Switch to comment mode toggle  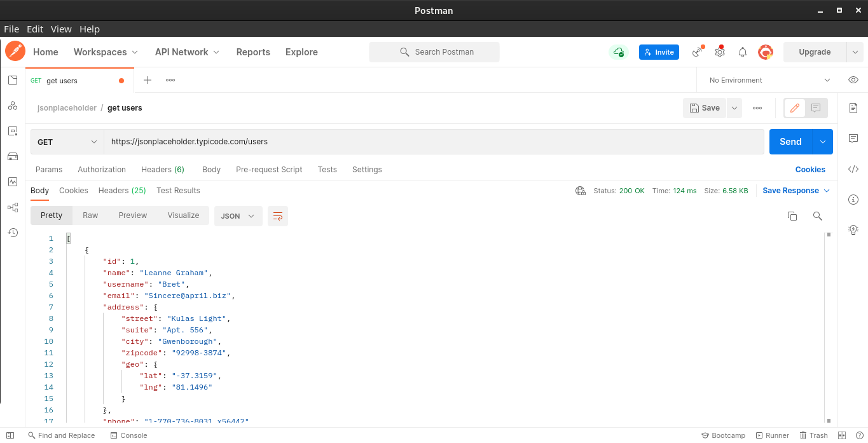tap(816, 108)
